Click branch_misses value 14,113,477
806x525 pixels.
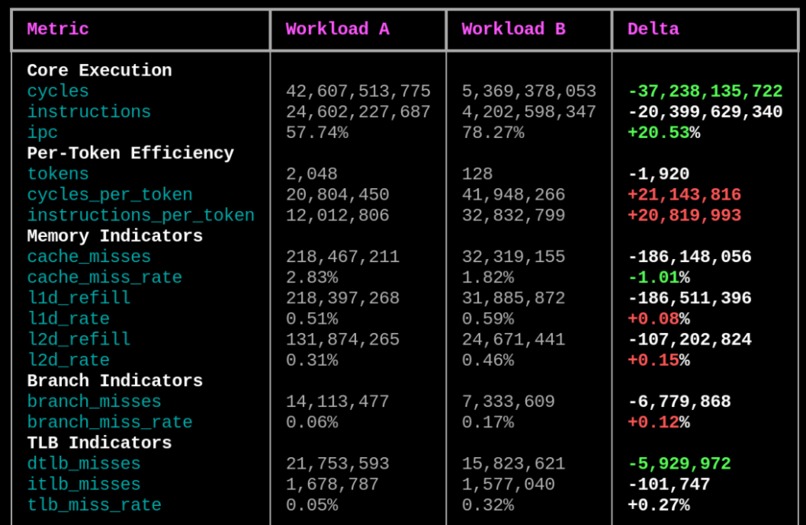click(x=337, y=401)
